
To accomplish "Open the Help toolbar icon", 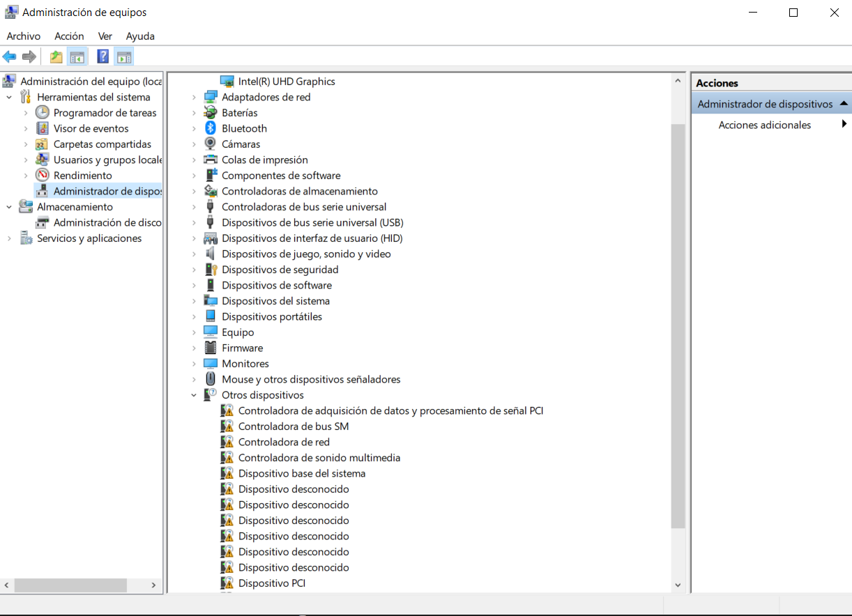I will point(102,57).
